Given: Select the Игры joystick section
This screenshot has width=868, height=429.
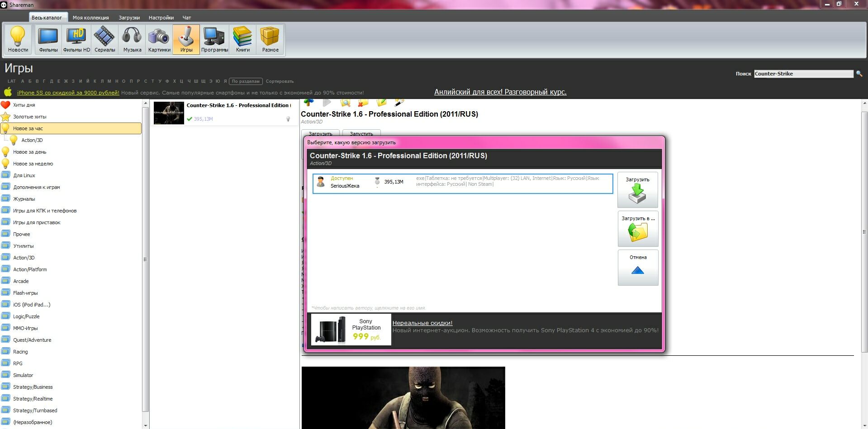Looking at the screenshot, I should click(186, 39).
